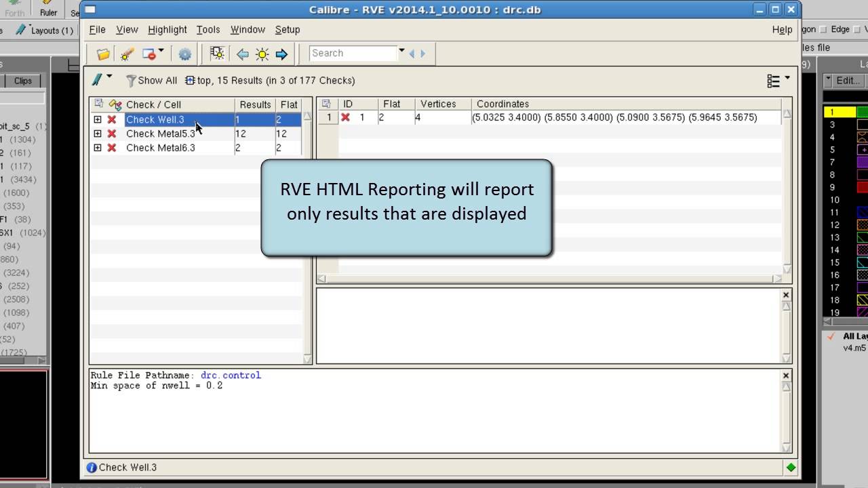
Task: Open the gear settings toolbar icon
Action: [185, 54]
